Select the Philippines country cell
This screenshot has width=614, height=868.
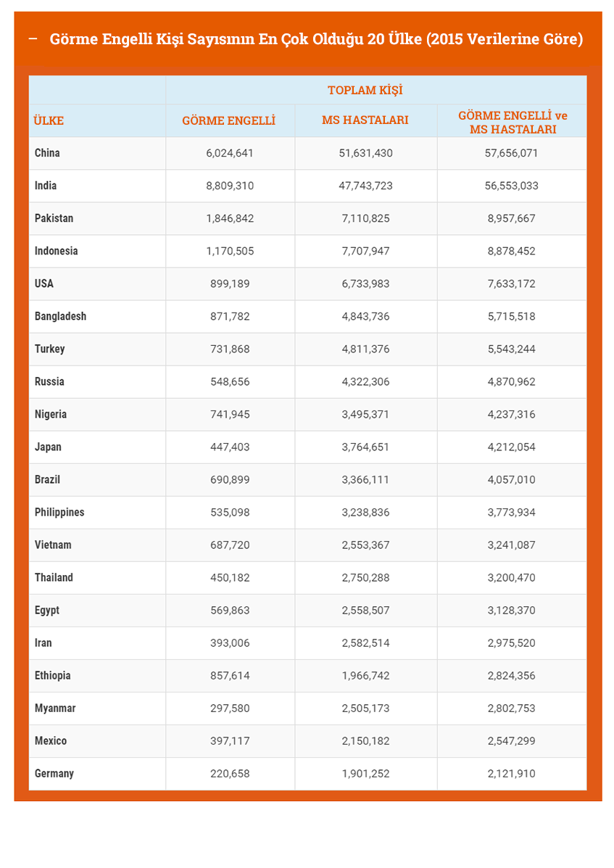pos(59,512)
